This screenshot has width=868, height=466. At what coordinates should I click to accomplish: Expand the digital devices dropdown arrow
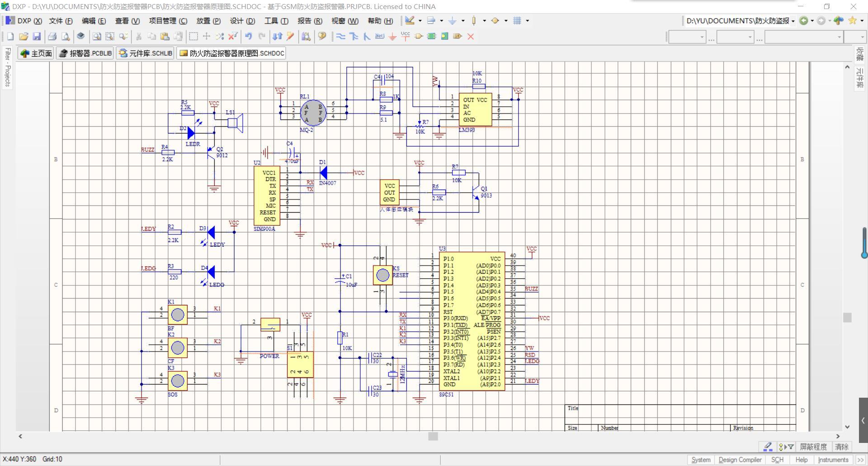(484, 20)
